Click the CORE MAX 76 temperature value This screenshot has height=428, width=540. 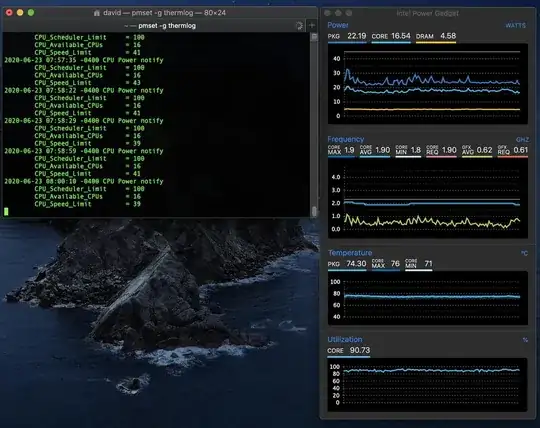click(385, 264)
